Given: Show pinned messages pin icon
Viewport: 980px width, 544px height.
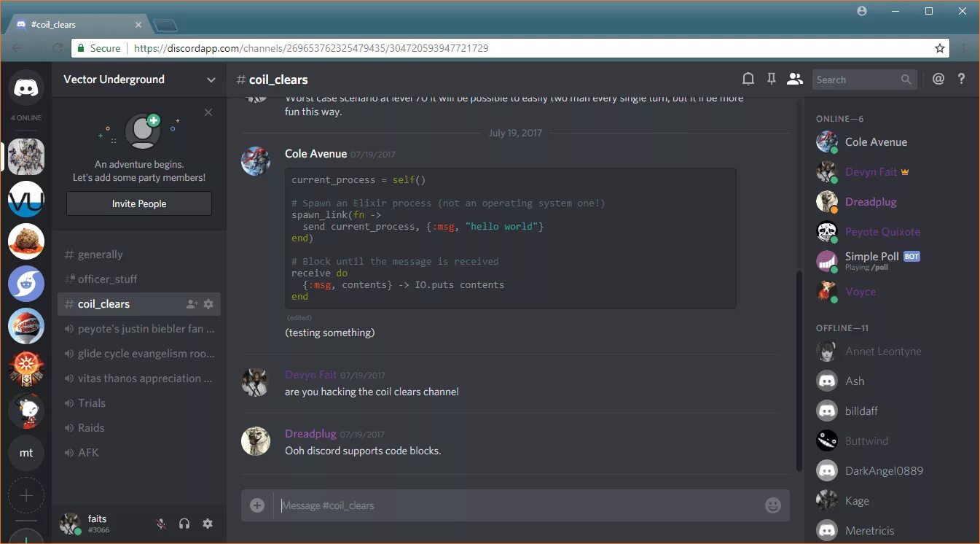Looking at the screenshot, I should click(x=771, y=79).
